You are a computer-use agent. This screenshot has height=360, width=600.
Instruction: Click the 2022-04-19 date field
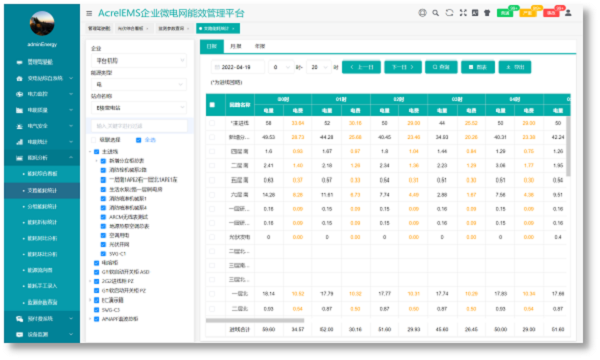pos(238,67)
